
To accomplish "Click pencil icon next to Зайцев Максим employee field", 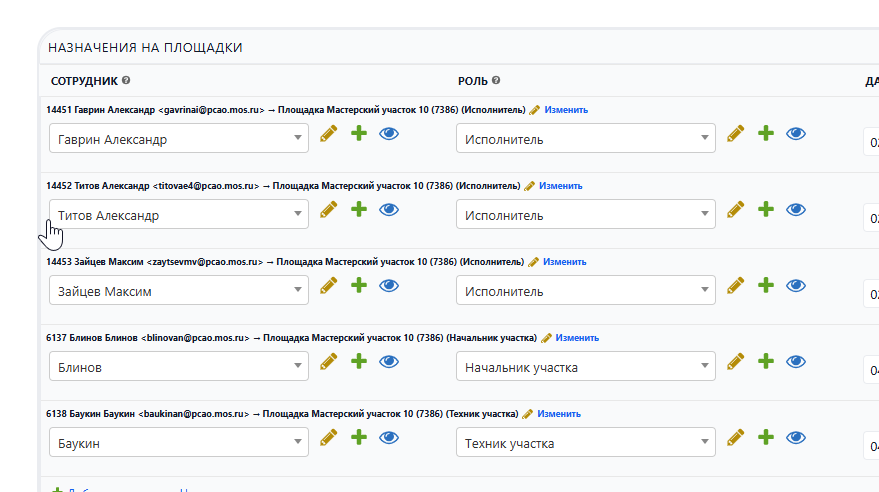I will click(329, 286).
